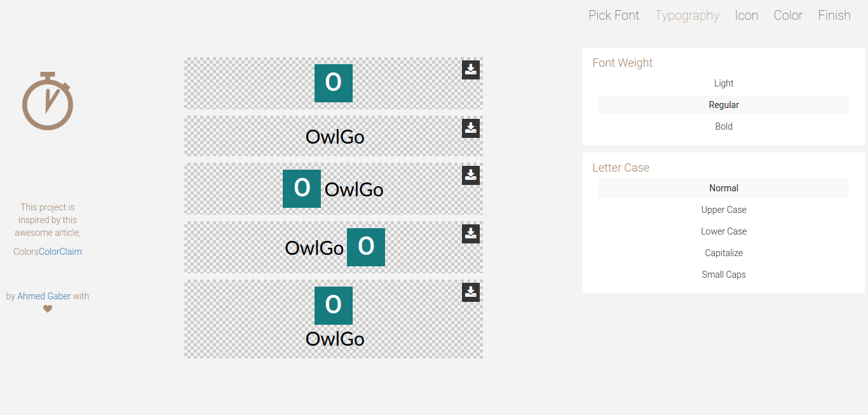Select the Regular font weight

coord(723,105)
